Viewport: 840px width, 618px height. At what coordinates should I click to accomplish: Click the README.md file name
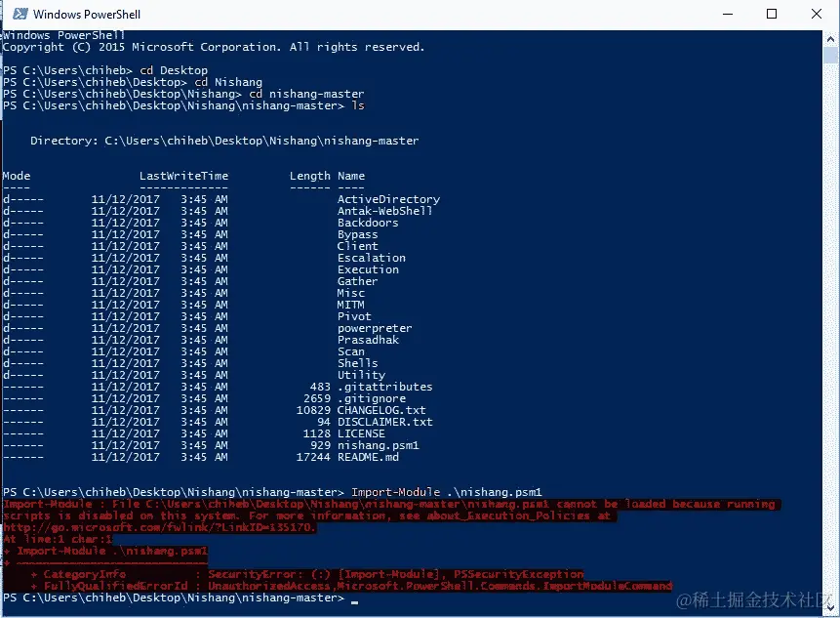(x=368, y=457)
